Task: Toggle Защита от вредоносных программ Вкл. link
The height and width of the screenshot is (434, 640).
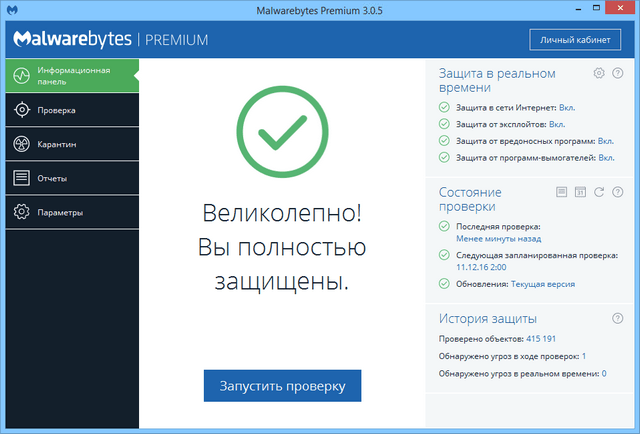Action: [x=606, y=141]
